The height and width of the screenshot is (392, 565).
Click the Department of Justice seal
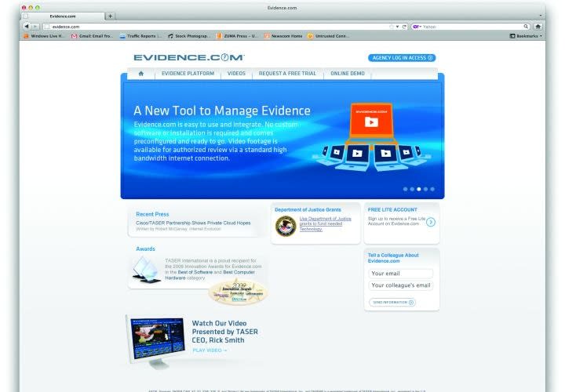(286, 225)
